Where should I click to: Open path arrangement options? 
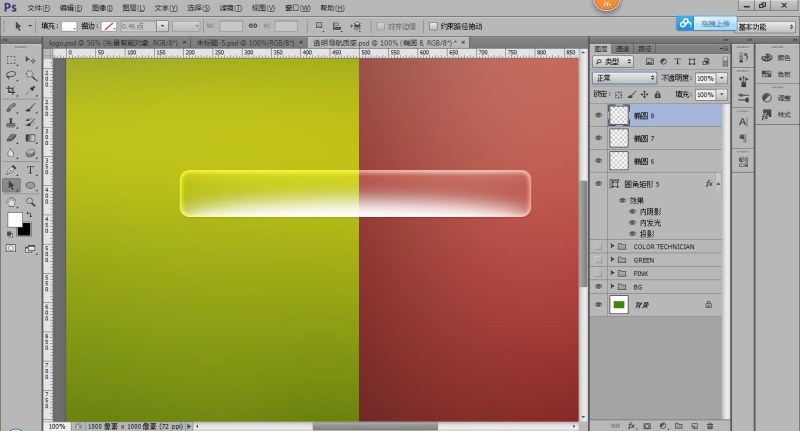pos(356,26)
